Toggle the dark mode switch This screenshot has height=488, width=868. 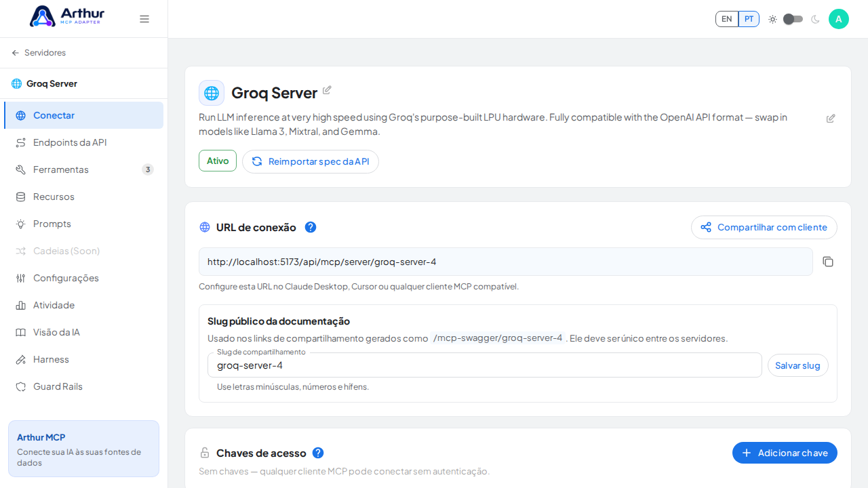pyautogui.click(x=793, y=19)
